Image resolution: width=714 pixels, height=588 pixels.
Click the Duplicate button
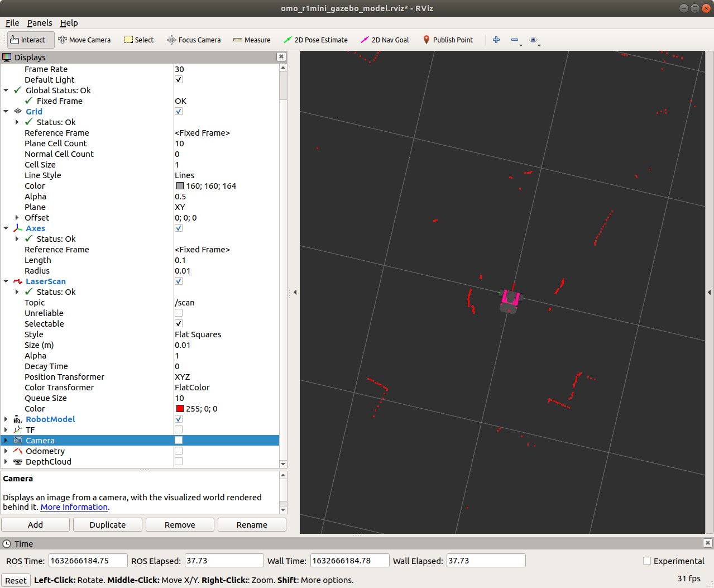click(x=108, y=524)
